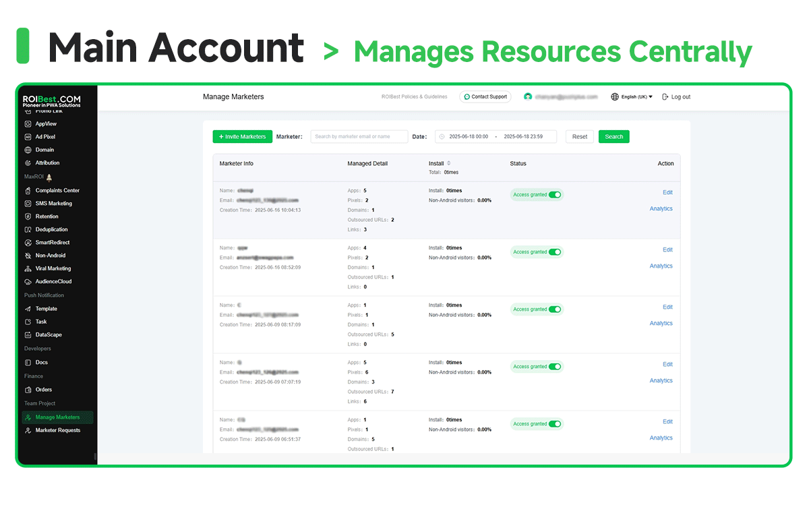Click the Install column sort icon
This screenshot has width=809, height=532.
click(x=449, y=163)
